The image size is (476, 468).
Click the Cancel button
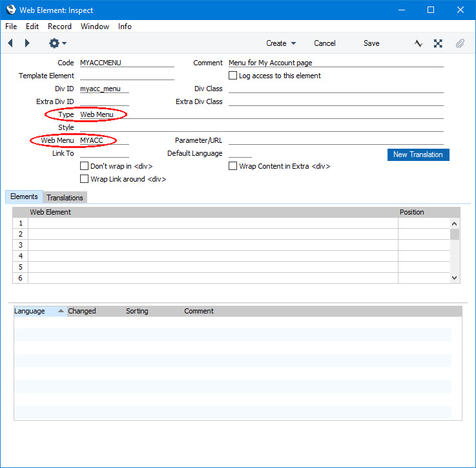(x=324, y=43)
